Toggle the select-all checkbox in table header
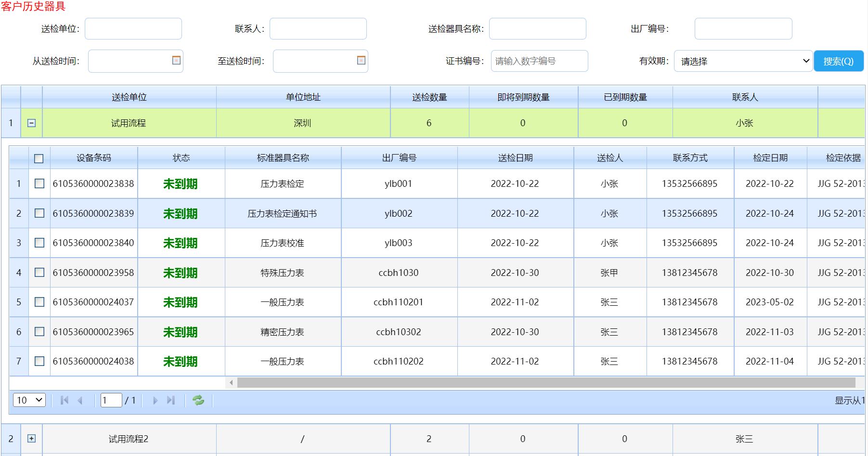This screenshot has width=868, height=456. click(x=39, y=158)
